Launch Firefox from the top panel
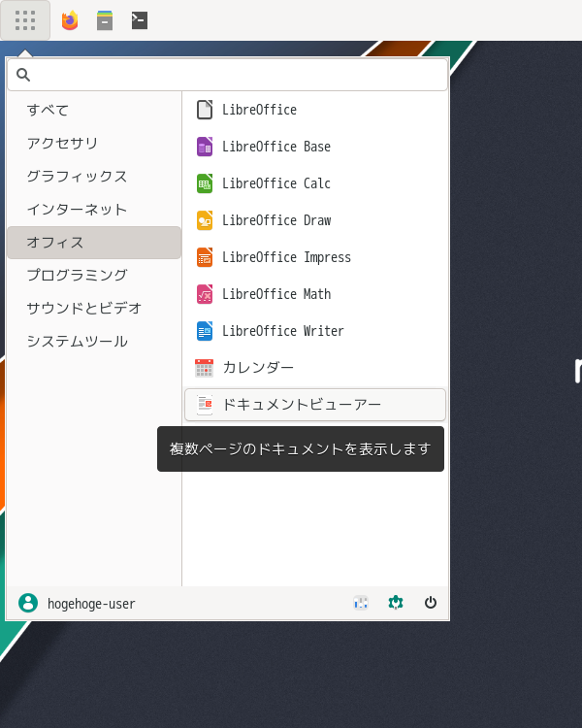 click(70, 20)
